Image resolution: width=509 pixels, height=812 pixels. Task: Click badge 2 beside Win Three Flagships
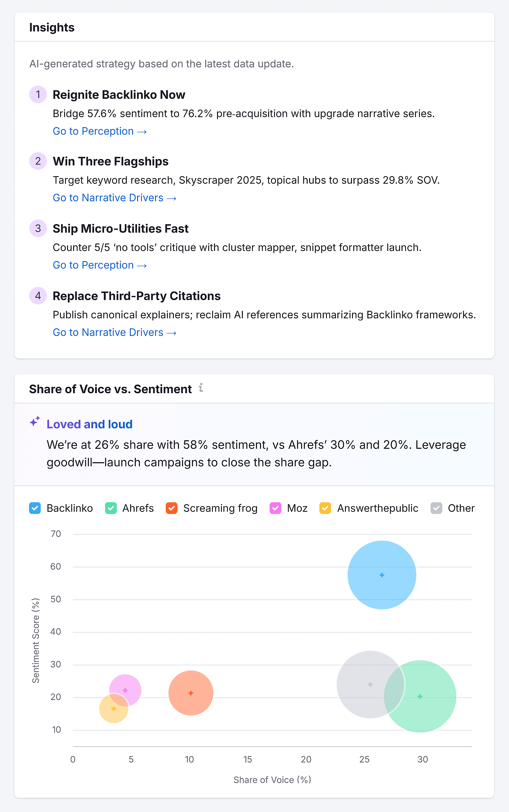(38, 161)
